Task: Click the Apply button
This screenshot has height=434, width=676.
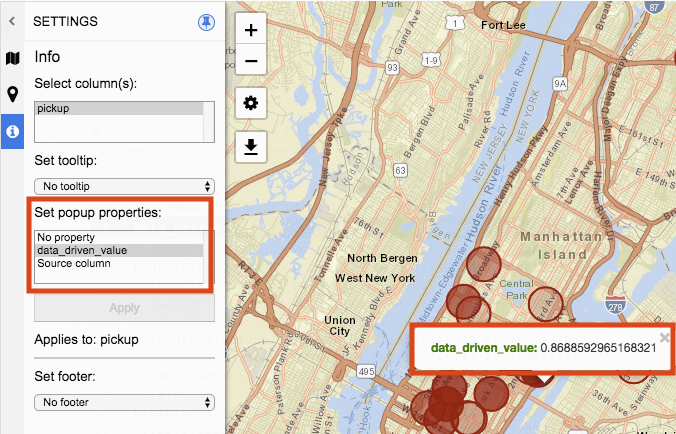Action: (124, 308)
